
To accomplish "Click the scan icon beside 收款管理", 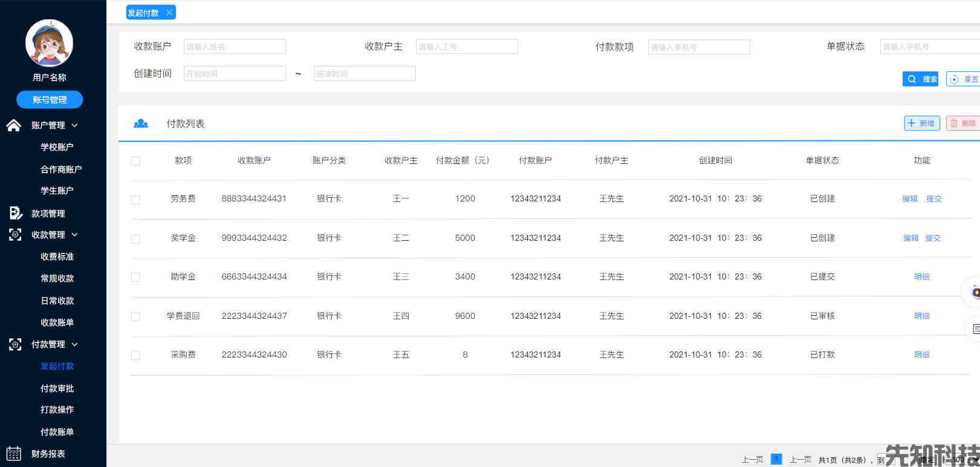I will click(15, 235).
